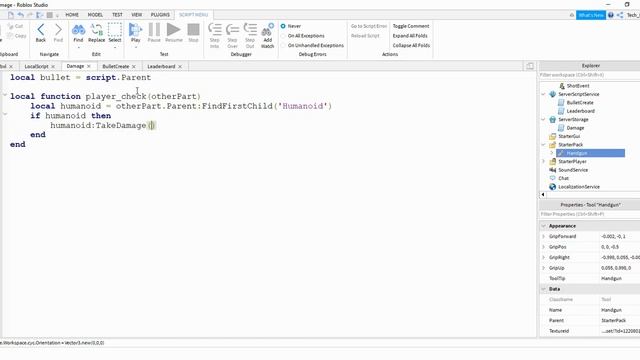Open the HOME ribbon tab
Viewport: 640px width, 360px height.
point(72,15)
